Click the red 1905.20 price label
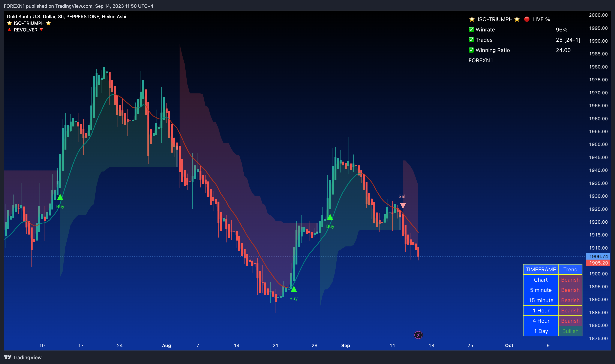The width and height of the screenshot is (615, 364). [598, 263]
